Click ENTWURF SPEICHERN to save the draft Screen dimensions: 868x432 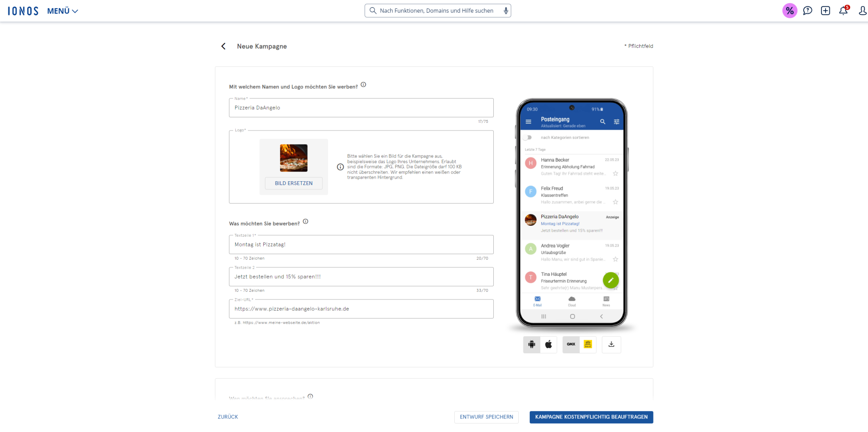486,417
